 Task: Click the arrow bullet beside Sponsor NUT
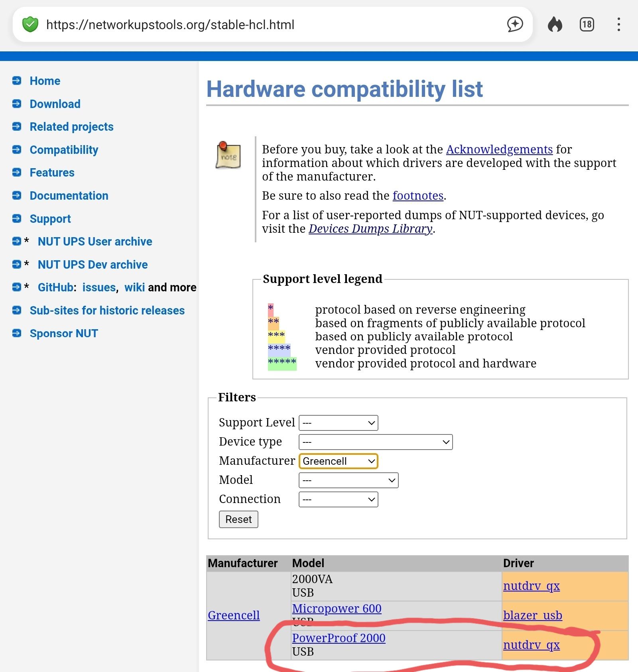point(17,333)
